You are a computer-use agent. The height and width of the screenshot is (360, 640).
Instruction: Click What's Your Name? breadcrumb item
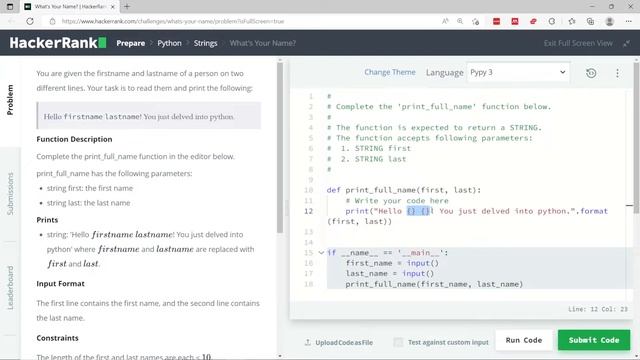[x=262, y=43]
